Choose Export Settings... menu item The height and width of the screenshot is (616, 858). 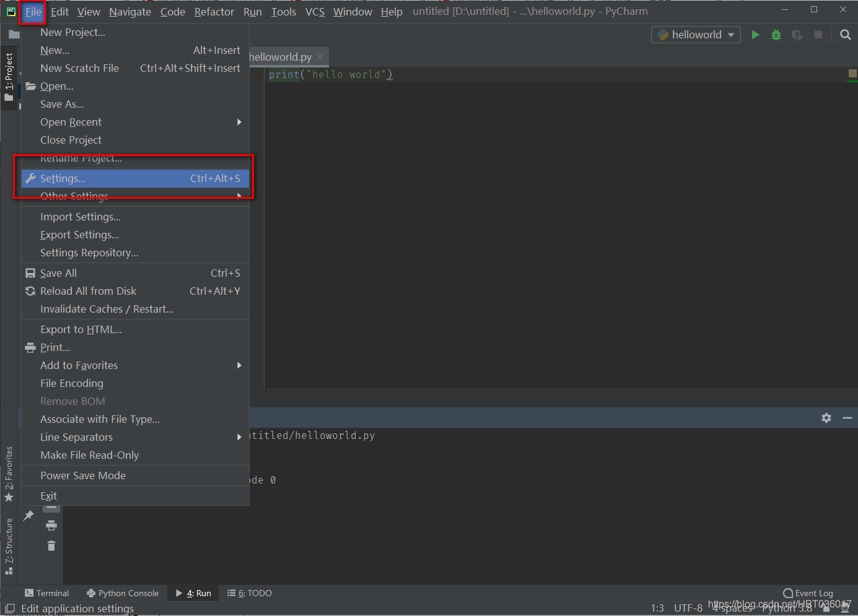tap(135, 235)
